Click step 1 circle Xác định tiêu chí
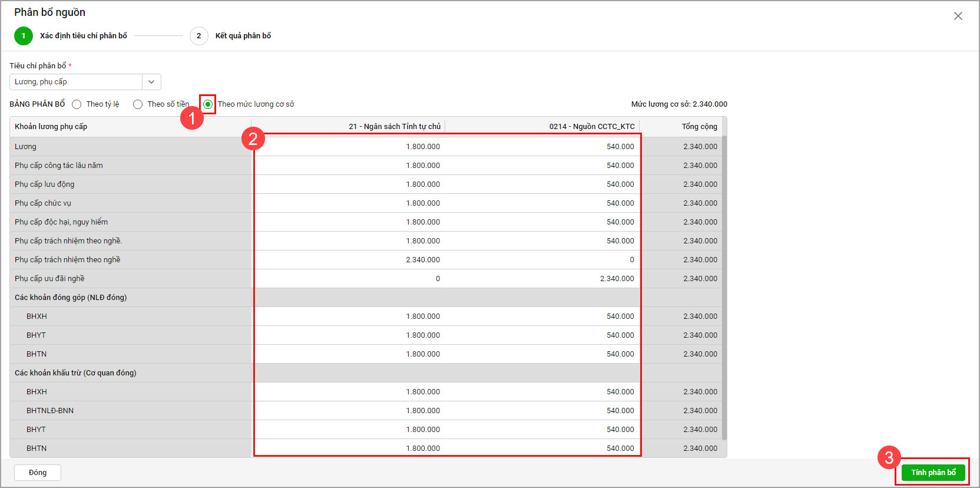This screenshot has height=488, width=980. (24, 36)
